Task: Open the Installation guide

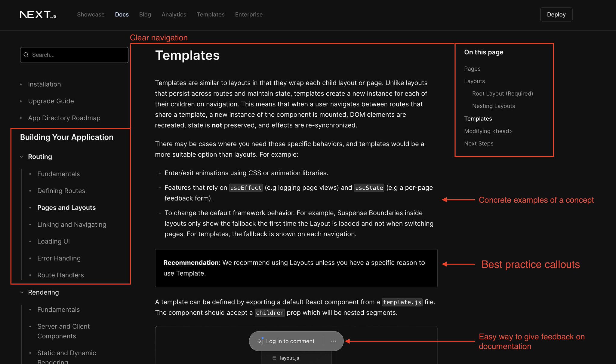Action: [x=44, y=84]
